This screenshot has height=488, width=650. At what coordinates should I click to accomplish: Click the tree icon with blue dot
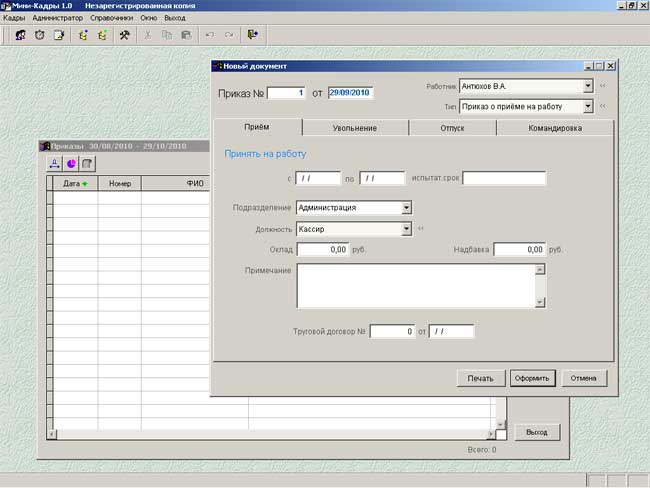pos(83,35)
